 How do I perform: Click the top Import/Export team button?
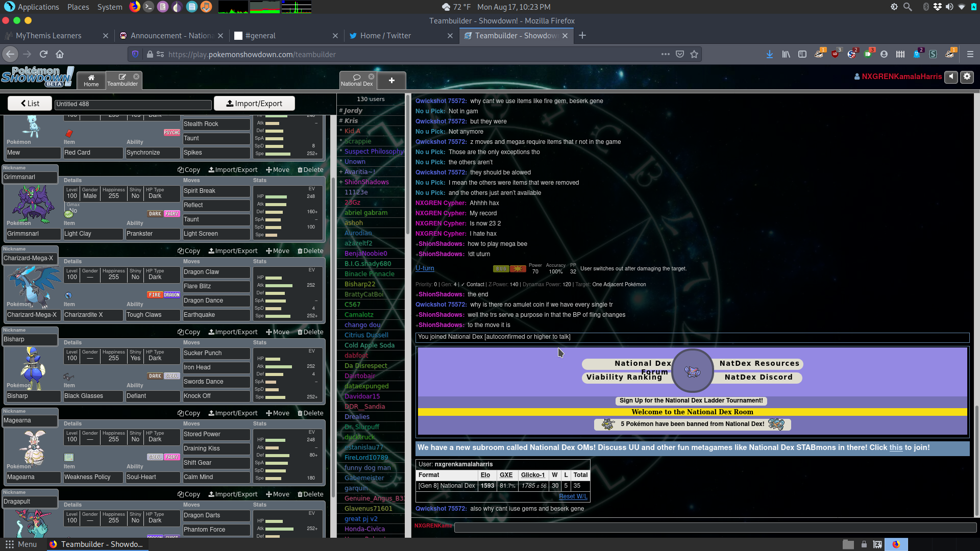pyautogui.click(x=254, y=103)
